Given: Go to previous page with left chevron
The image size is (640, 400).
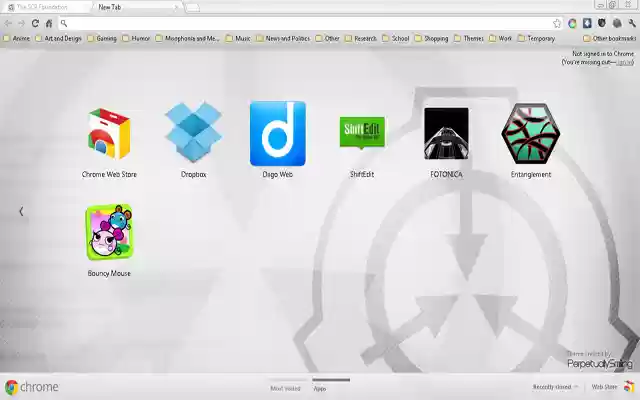Looking at the screenshot, I should [21, 211].
